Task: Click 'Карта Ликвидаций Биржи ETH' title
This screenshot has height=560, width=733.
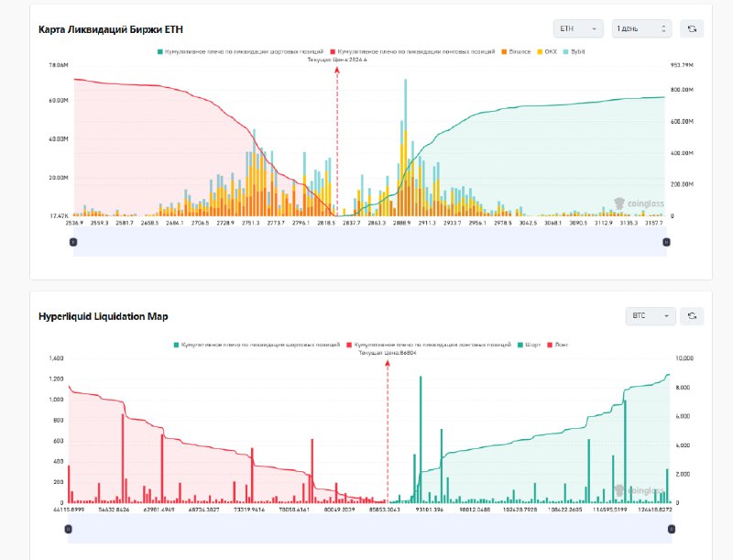Action: (x=111, y=30)
